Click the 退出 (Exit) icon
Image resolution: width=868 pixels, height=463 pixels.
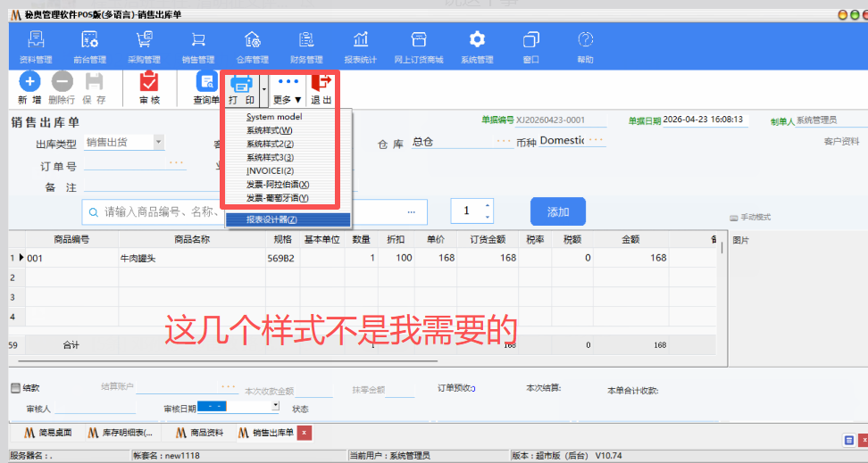coord(321,82)
